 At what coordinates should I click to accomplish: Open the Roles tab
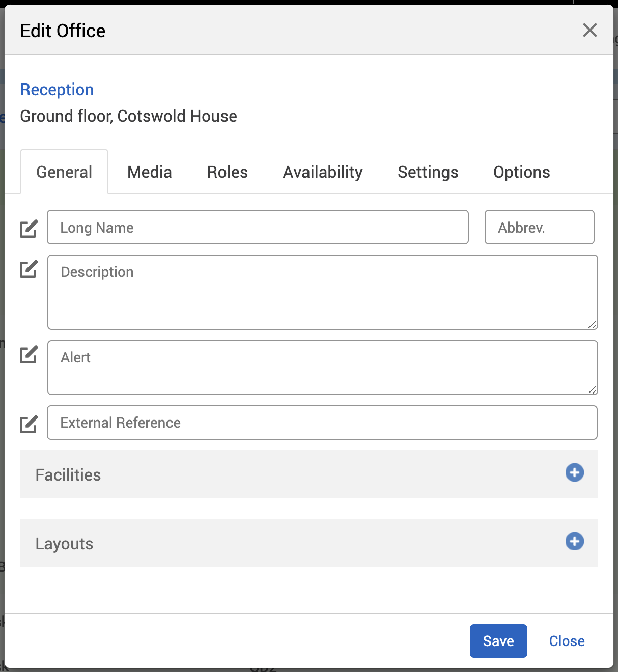(227, 172)
